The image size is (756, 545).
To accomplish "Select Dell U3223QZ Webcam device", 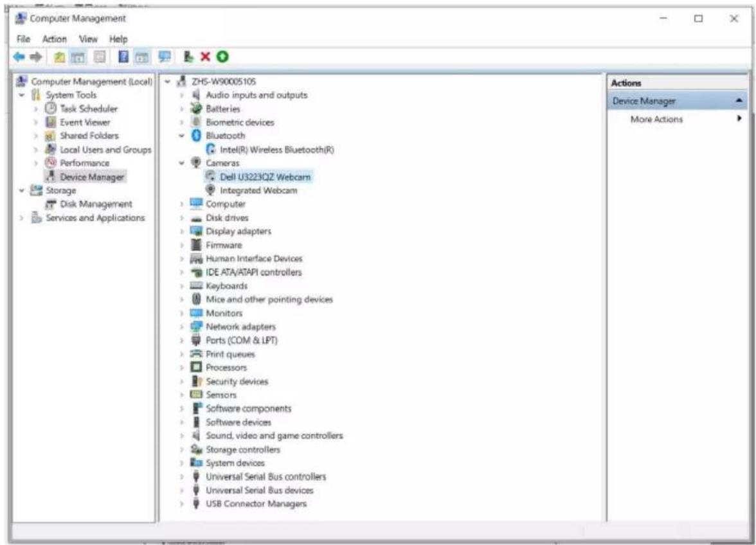I will 265,177.
